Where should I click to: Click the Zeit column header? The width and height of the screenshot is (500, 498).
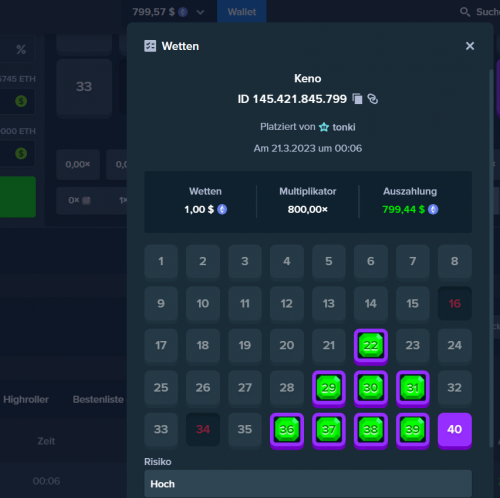click(46, 441)
